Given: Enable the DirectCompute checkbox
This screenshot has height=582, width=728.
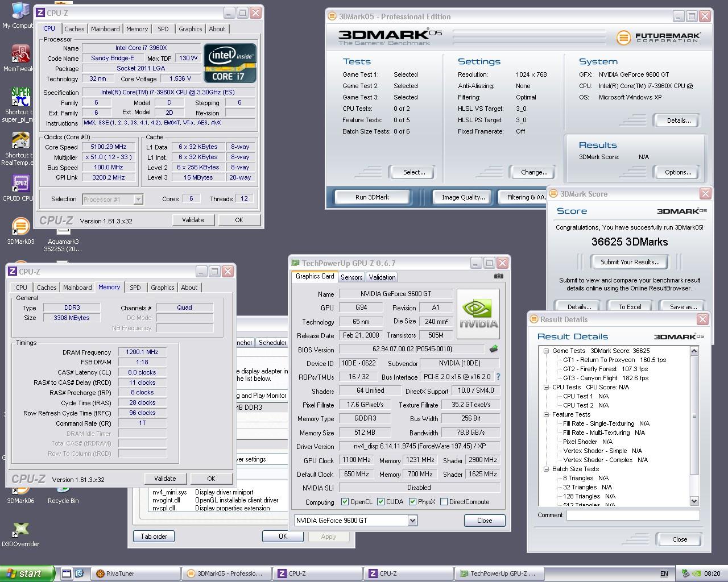Looking at the screenshot, I should [443, 502].
